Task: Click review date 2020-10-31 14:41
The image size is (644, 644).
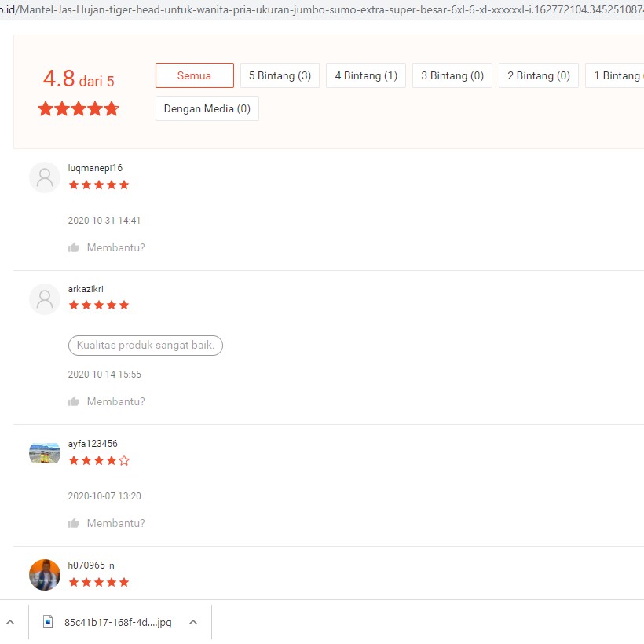Action: (x=104, y=221)
